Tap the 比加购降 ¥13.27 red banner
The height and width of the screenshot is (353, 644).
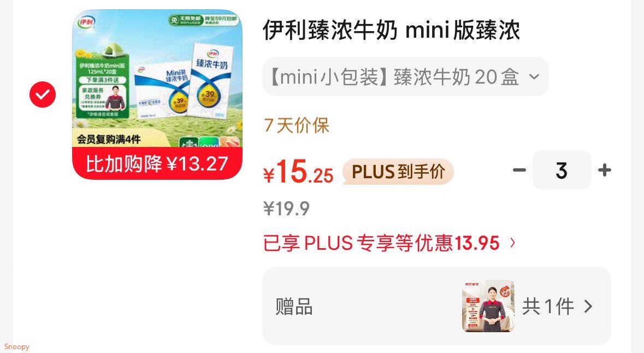[x=157, y=163]
